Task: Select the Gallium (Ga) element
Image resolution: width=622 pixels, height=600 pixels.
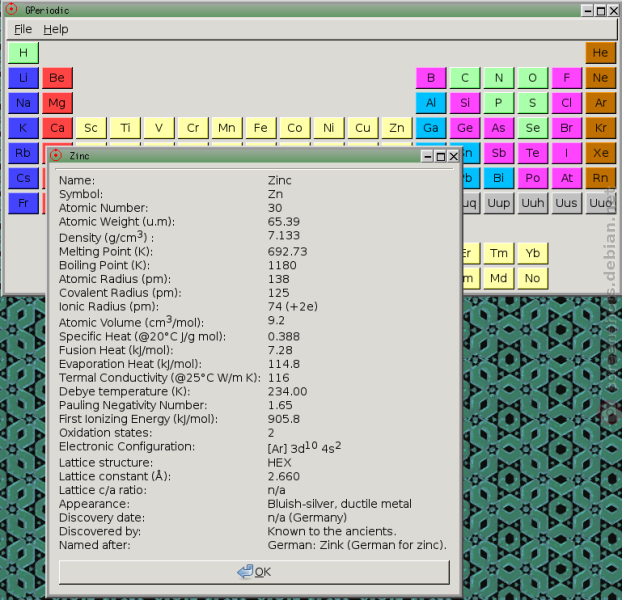Action: pyautogui.click(x=431, y=128)
